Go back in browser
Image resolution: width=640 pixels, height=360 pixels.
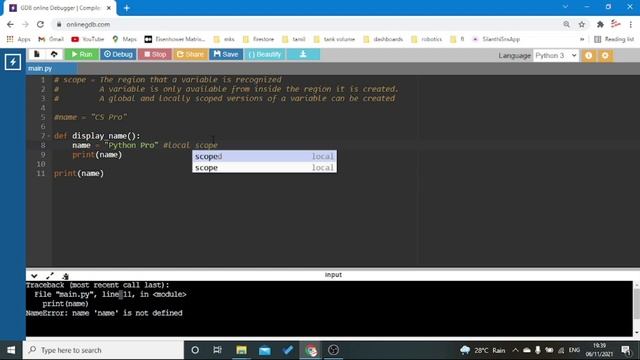10,24
